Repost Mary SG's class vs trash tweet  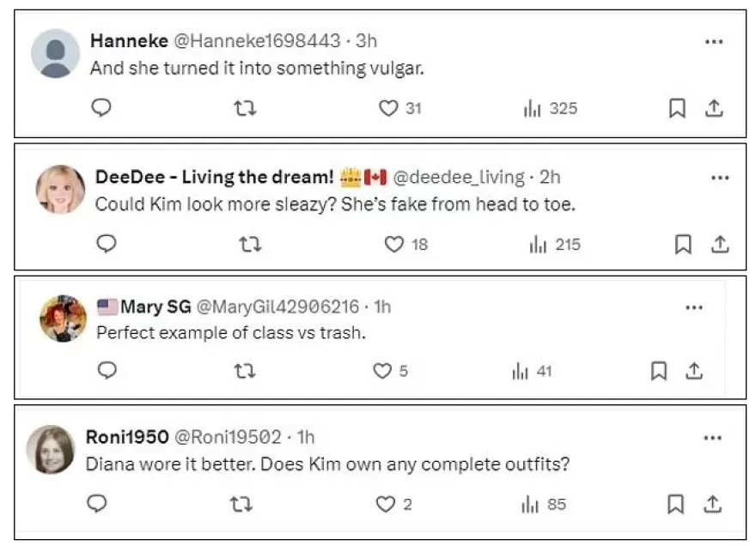coord(245,371)
